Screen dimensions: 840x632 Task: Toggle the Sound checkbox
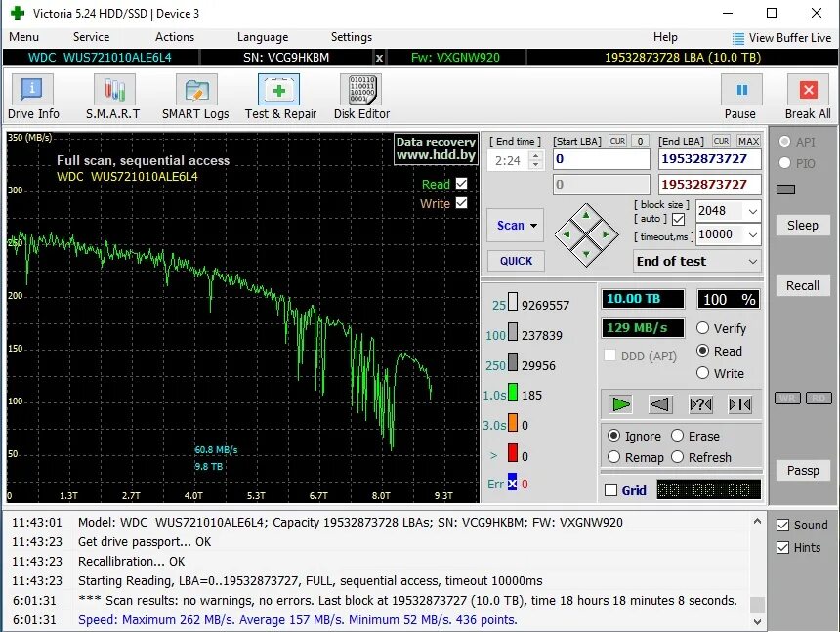(782, 525)
